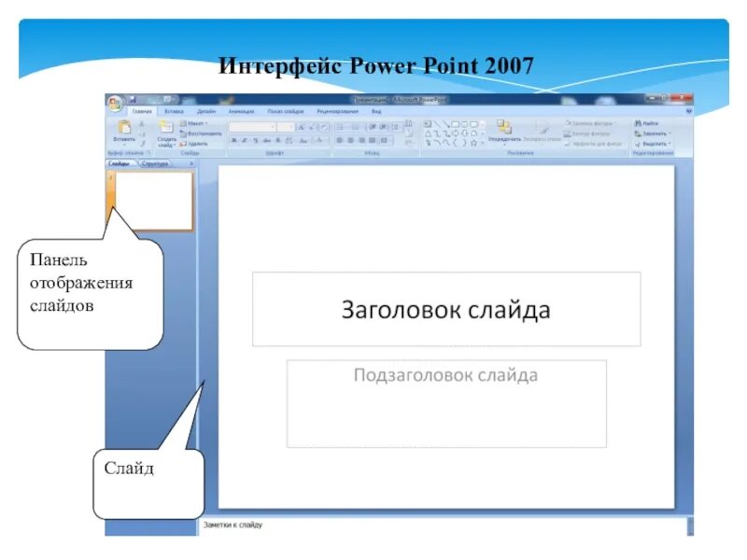Screen dimensions: 747x560
Task: Click the decrease list level indent icon
Action: [372, 127]
